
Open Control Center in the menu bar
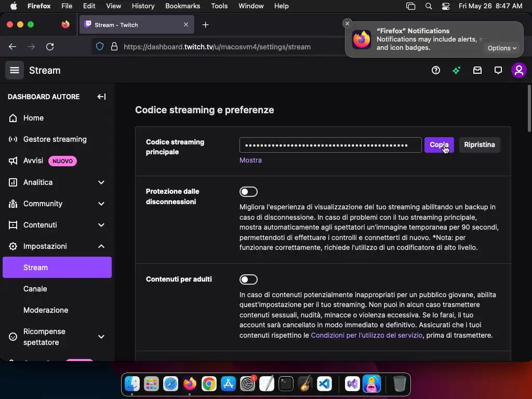tap(445, 6)
